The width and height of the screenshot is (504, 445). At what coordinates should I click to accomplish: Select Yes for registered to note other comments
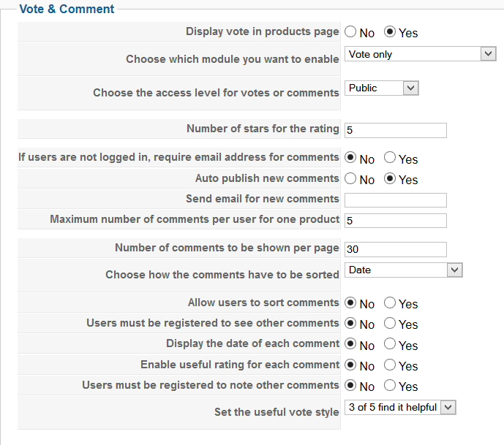[390, 386]
